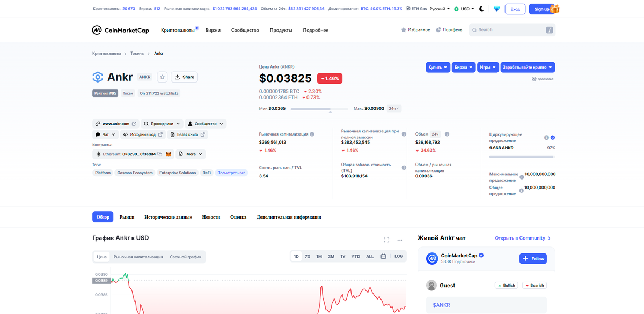Open Белая книга whitepaper link

[x=187, y=135]
